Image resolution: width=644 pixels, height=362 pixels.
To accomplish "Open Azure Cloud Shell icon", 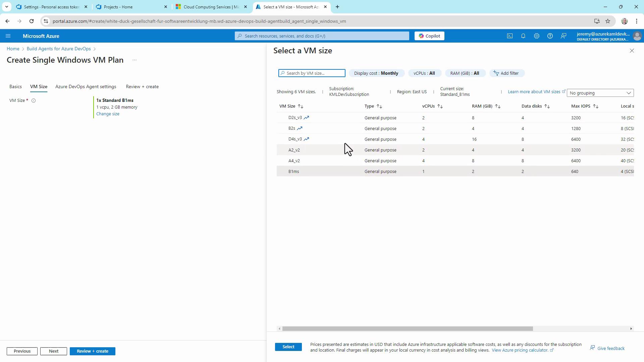I will tap(510, 36).
